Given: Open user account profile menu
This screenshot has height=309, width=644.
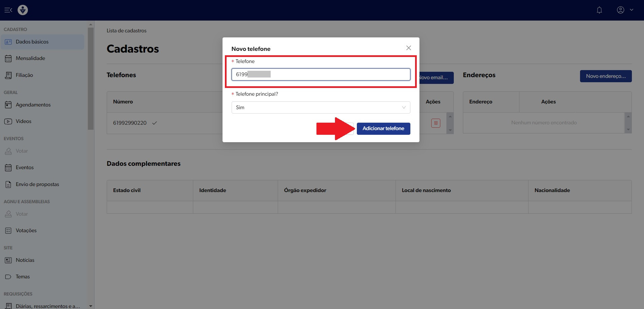Looking at the screenshot, I should [624, 10].
